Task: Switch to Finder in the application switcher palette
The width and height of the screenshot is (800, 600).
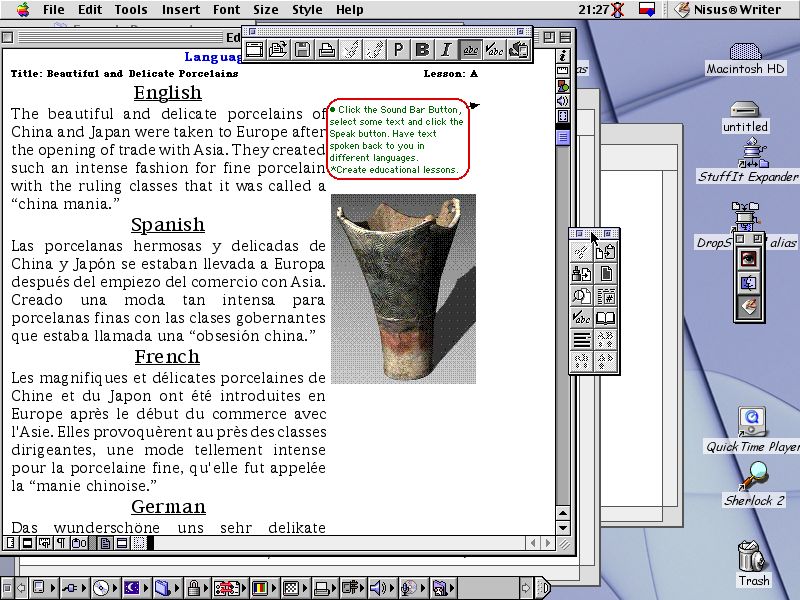Action: (x=748, y=283)
